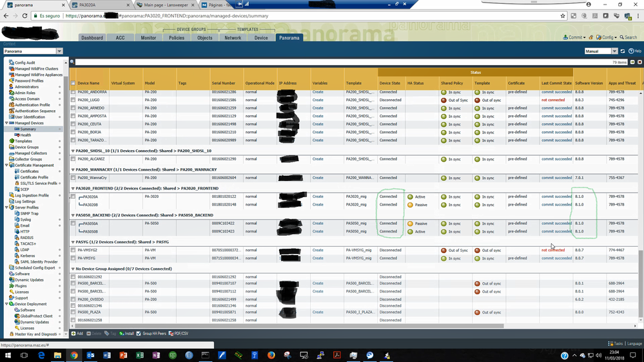Refresh the device list with the refresh icon
The height and width of the screenshot is (362, 644).
pyautogui.click(x=623, y=52)
